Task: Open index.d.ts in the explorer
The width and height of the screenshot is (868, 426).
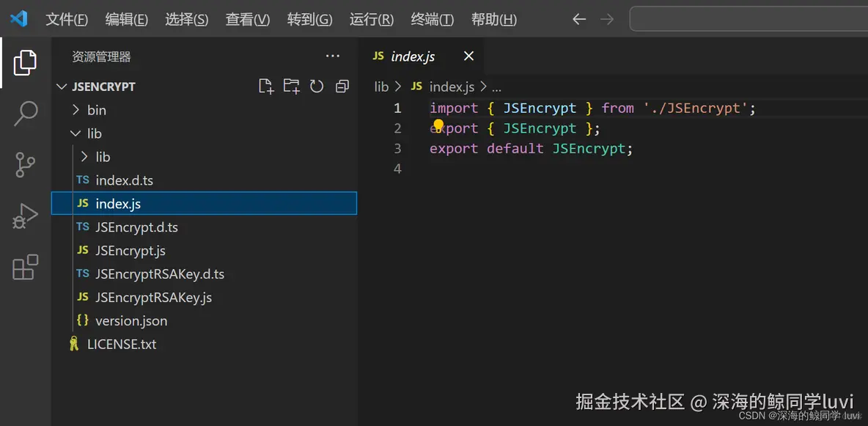Action: pyautogui.click(x=205, y=180)
